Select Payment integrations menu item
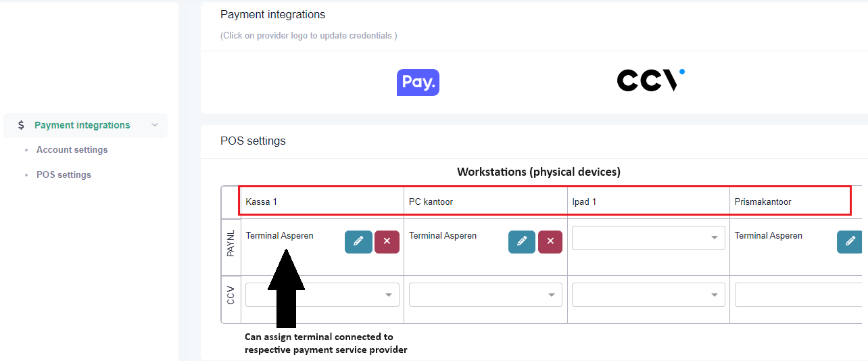 click(82, 125)
